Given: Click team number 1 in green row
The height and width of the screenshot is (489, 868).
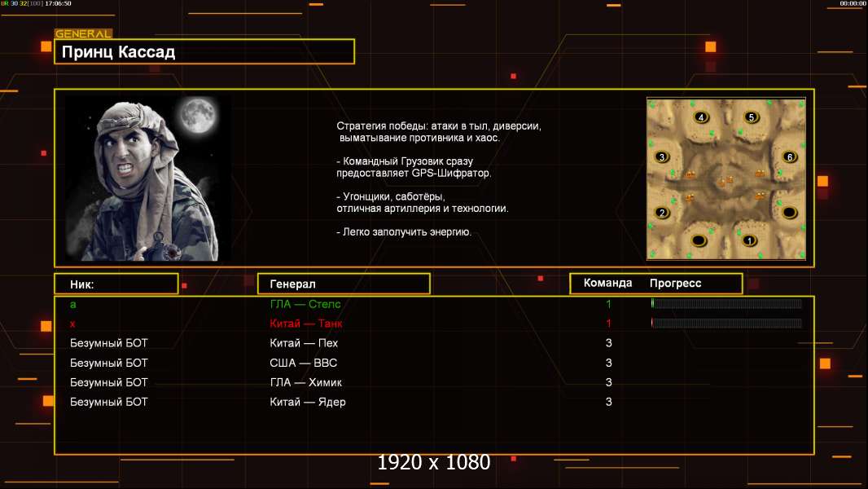Looking at the screenshot, I should coord(608,304).
